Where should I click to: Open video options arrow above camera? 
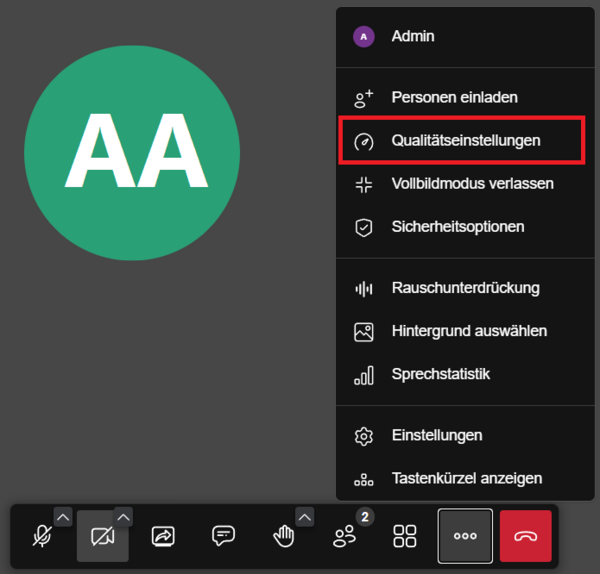[x=123, y=517]
